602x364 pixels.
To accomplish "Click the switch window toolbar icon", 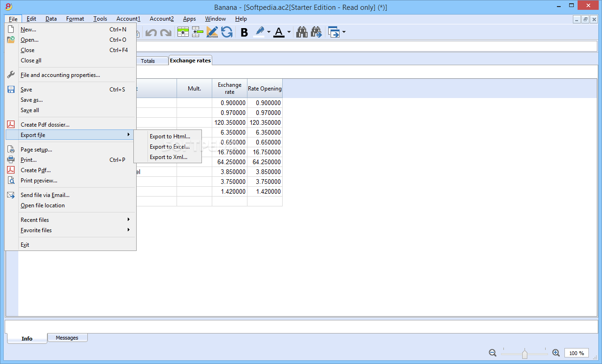I will (334, 32).
